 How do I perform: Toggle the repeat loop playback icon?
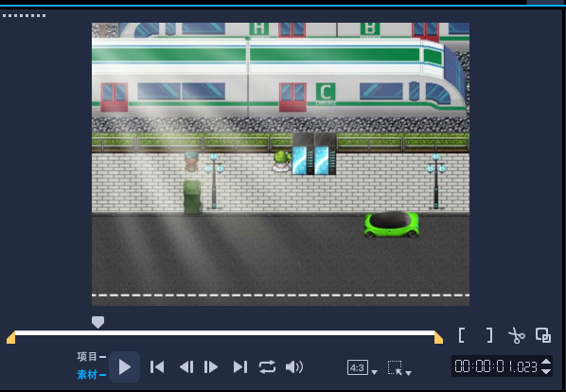point(267,367)
